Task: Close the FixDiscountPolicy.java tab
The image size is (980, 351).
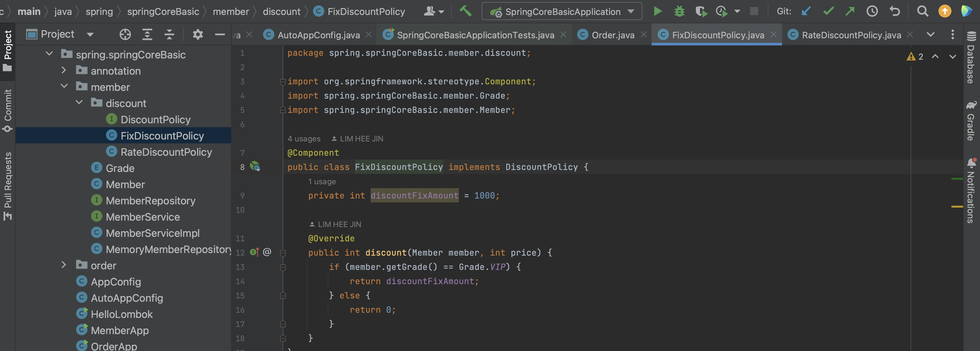Action: 773,35
